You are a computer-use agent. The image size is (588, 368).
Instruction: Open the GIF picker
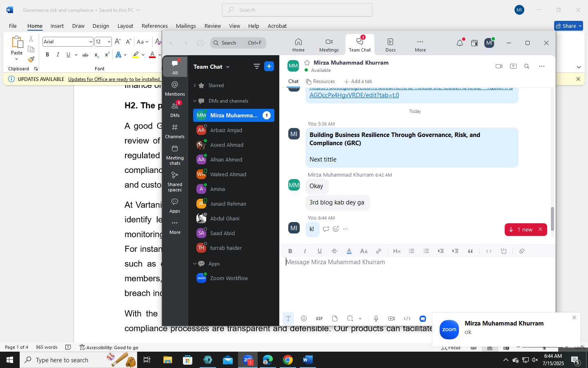(319, 319)
